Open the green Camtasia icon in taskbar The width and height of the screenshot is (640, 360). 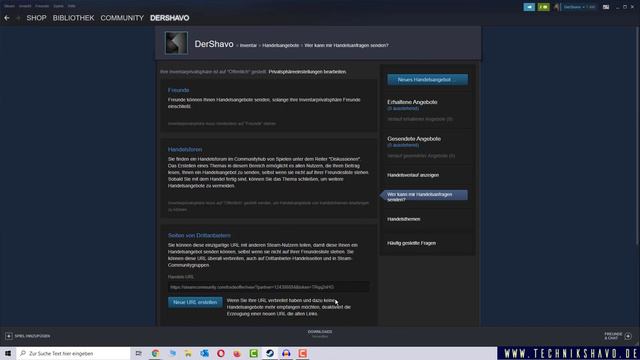(253, 353)
